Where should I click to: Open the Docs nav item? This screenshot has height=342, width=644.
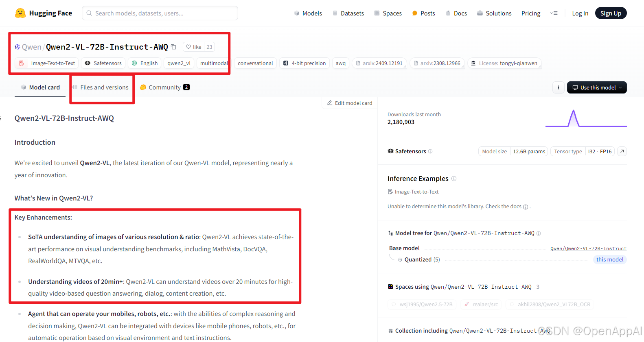coord(456,13)
